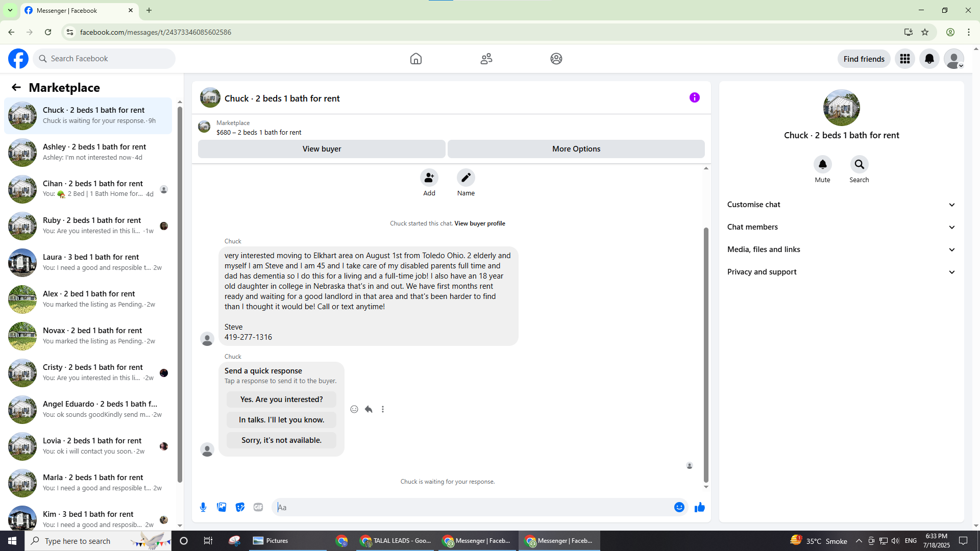Expand Customise chat section
Screen dimensions: 980x551
click(841, 205)
